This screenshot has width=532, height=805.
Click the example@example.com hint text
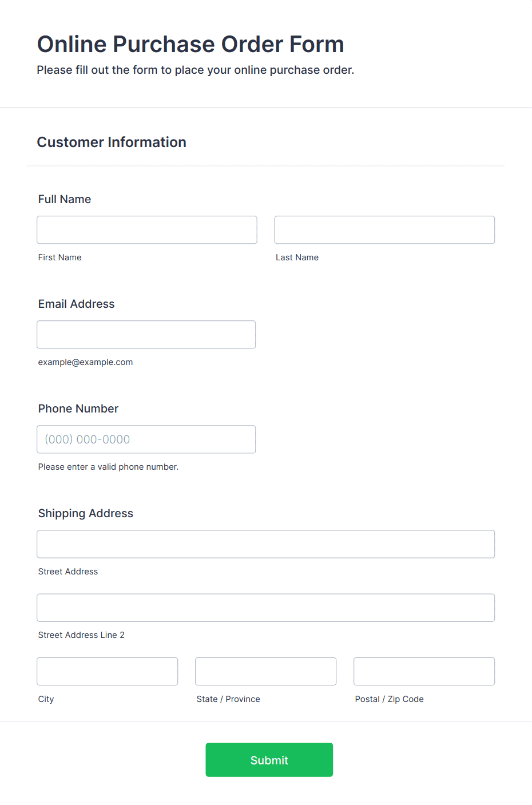click(86, 362)
